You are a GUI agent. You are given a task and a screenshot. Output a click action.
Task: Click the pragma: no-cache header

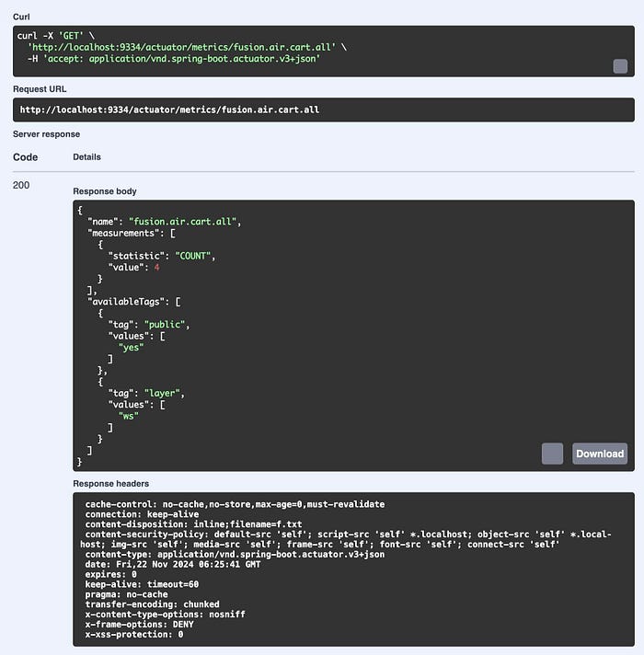click(x=127, y=594)
